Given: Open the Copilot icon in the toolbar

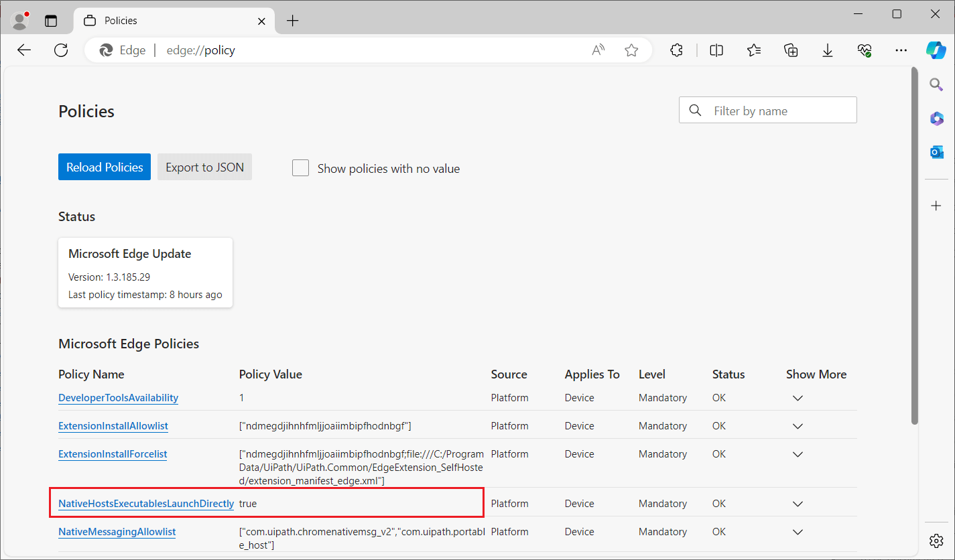Looking at the screenshot, I should (936, 50).
